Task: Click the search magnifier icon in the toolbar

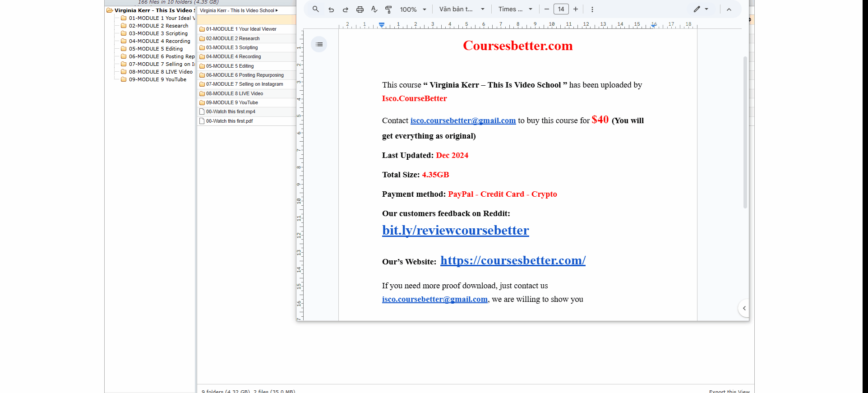Action: pyautogui.click(x=316, y=9)
